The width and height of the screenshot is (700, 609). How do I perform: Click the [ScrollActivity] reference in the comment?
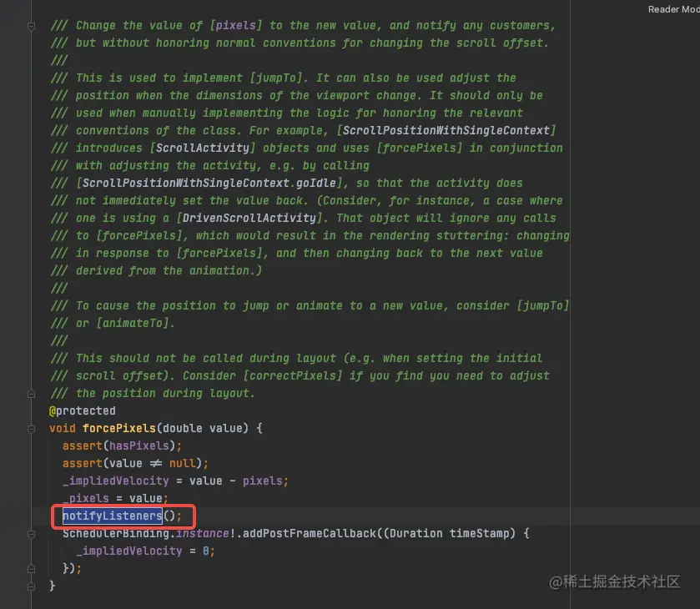[203, 148]
